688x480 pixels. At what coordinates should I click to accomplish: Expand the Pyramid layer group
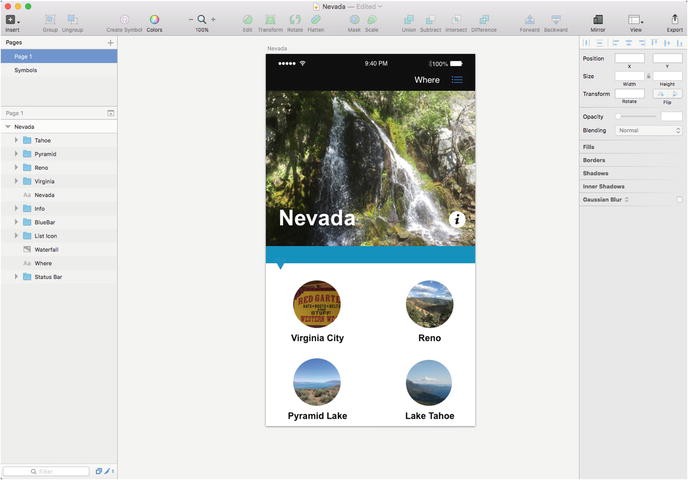[x=16, y=154]
